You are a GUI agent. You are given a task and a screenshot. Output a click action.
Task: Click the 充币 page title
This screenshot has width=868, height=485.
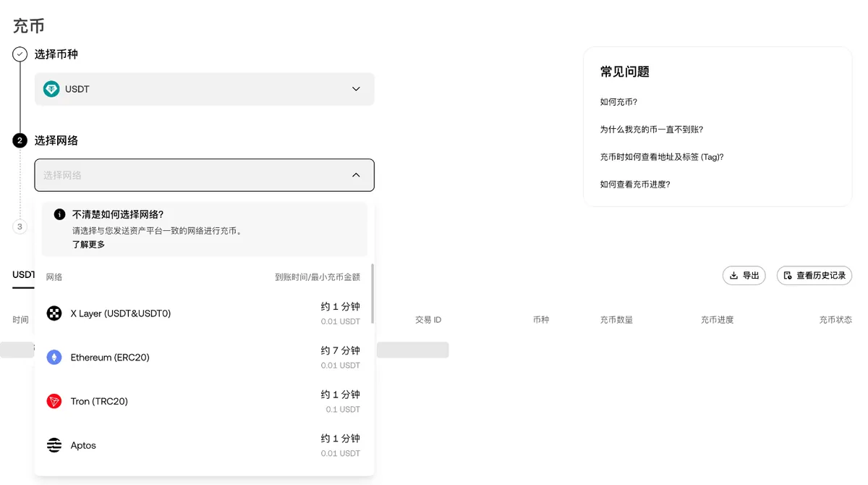click(x=29, y=26)
